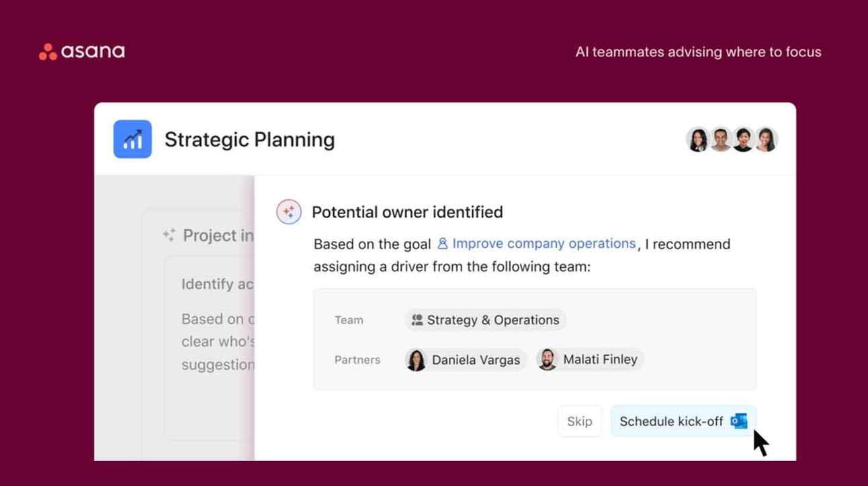The image size is (868, 486).
Task: Click the sparkle icon beside Project in
Action: pyautogui.click(x=169, y=235)
